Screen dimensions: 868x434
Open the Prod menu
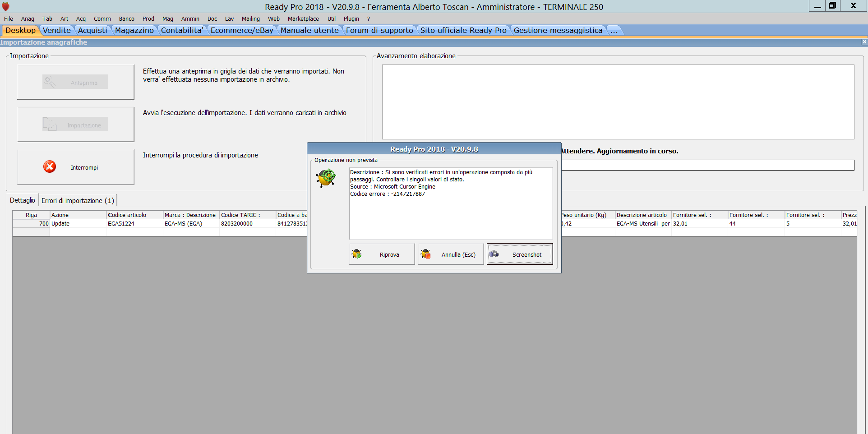pos(148,19)
